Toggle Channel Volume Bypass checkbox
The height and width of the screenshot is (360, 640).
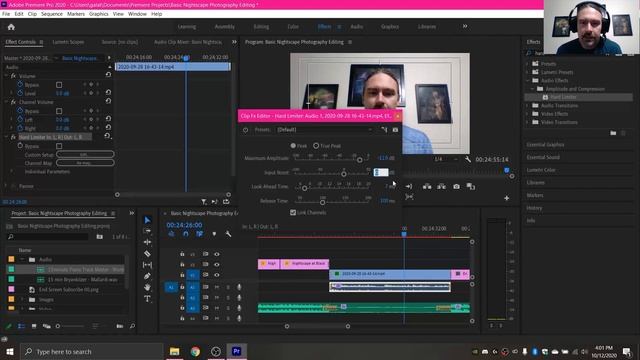pos(59,111)
